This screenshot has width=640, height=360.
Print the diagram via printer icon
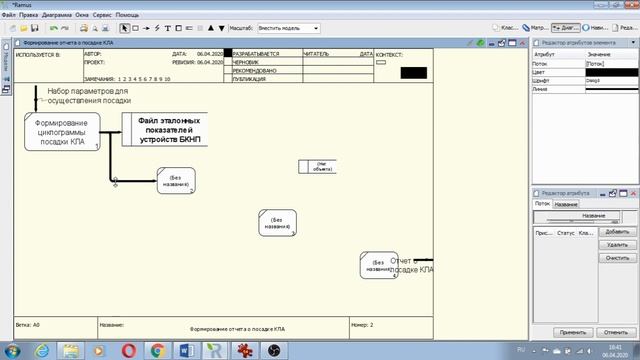84,28
